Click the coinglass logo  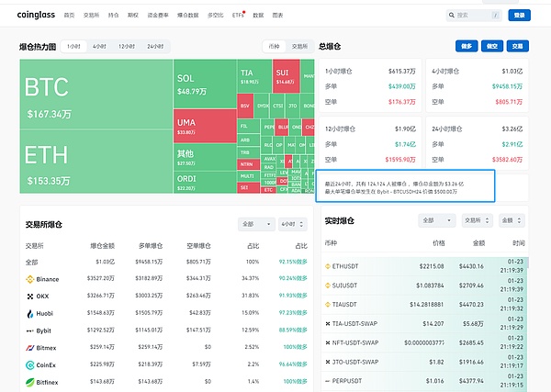click(x=37, y=16)
